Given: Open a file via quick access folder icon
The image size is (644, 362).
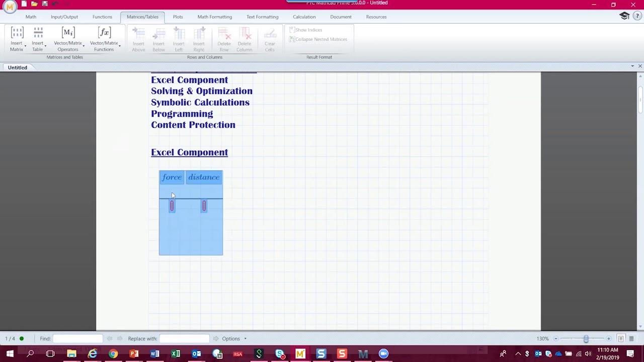Looking at the screenshot, I should [34, 4].
